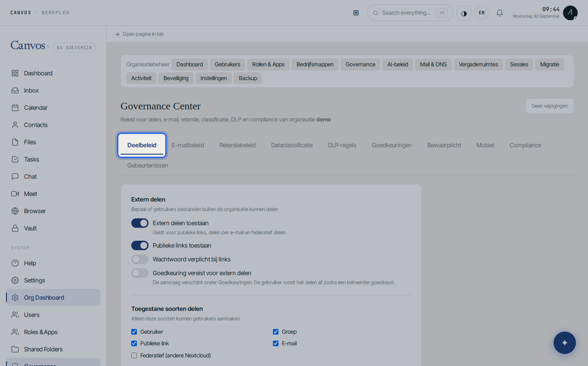Click the Gebruikers admin button
This screenshot has height=366, width=588.
tap(227, 65)
